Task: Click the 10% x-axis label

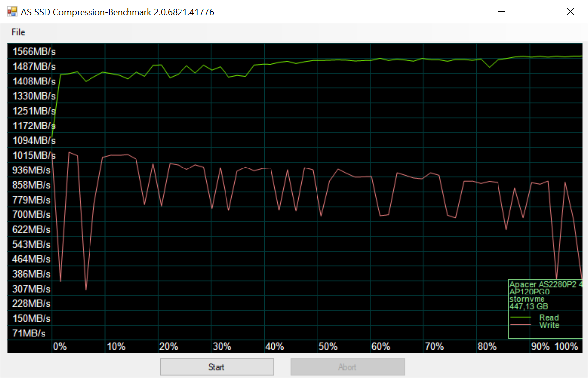Action: pos(116,346)
